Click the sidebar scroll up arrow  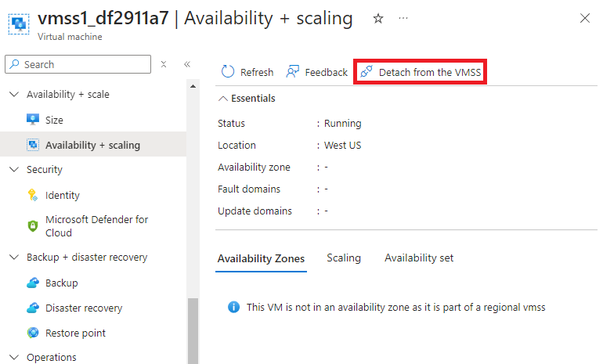(x=193, y=86)
